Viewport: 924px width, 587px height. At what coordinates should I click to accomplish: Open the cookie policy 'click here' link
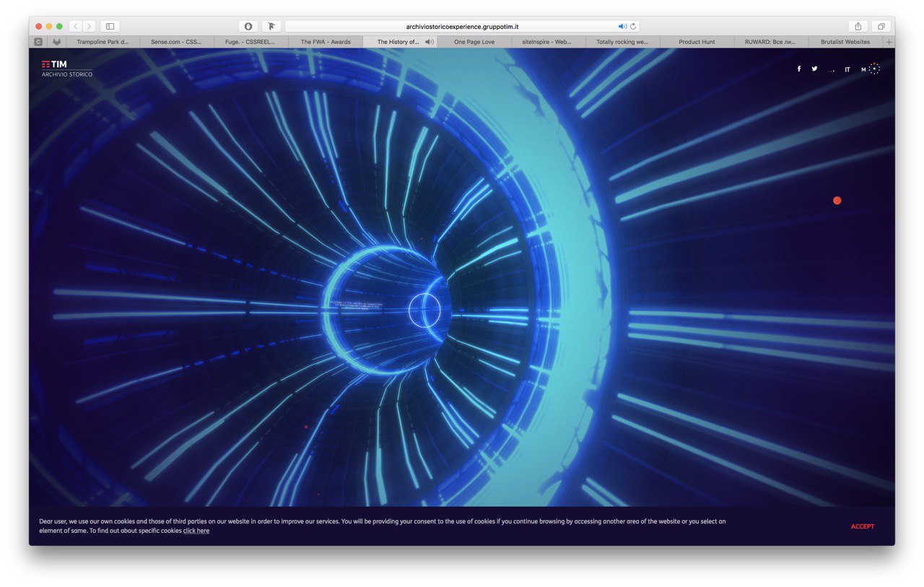(x=196, y=531)
